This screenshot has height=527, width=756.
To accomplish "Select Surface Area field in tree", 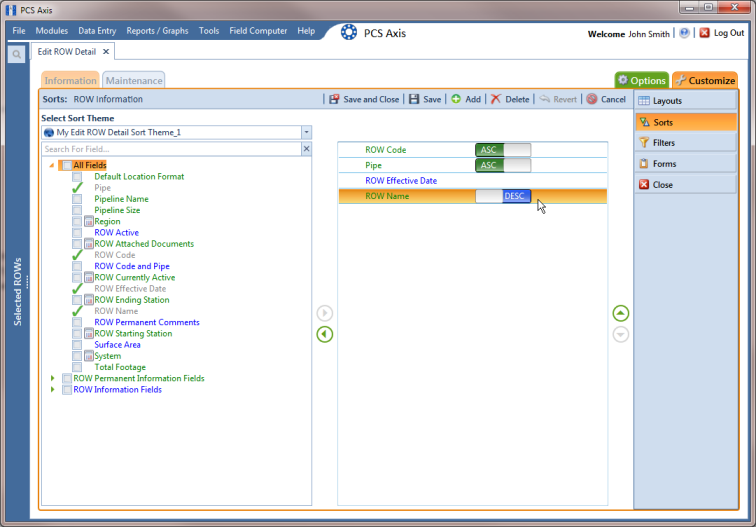I will coord(117,345).
